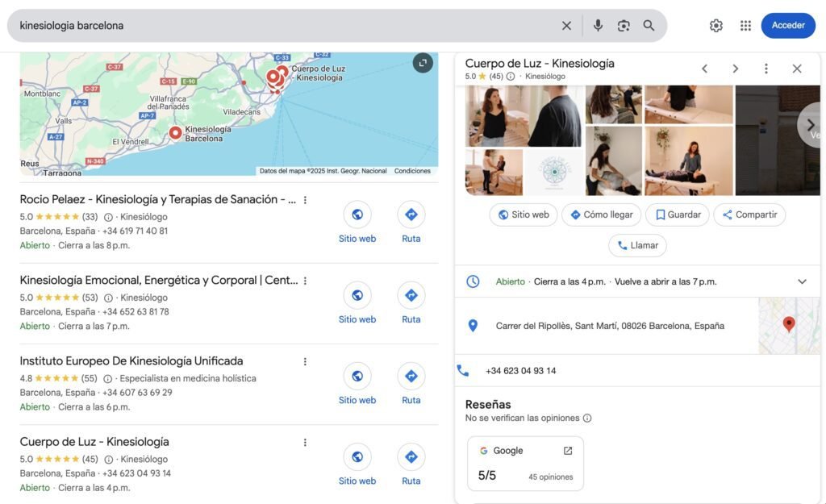826x504 pixels.
Task: Click the voice search microphone icon
Action: coord(598,26)
